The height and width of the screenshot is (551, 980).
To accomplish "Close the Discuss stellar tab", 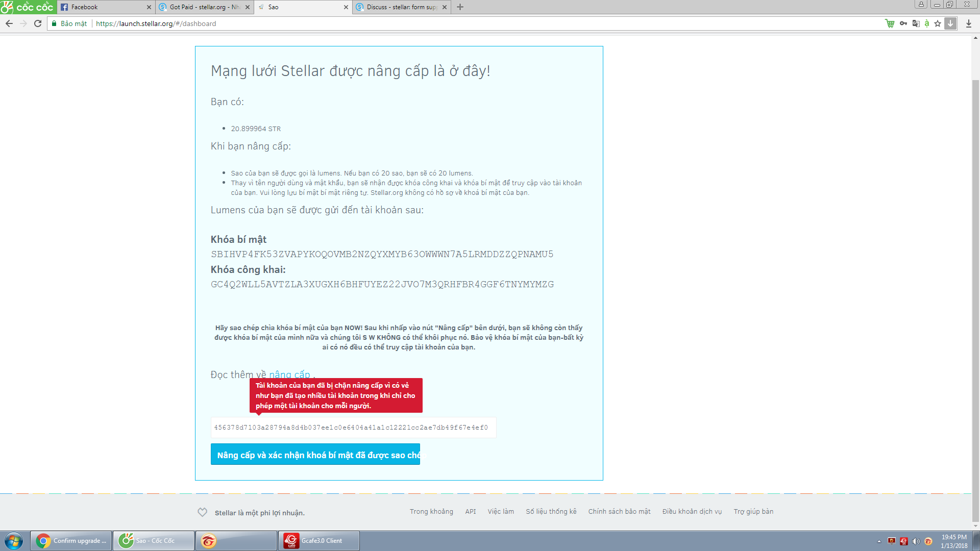I will [444, 7].
